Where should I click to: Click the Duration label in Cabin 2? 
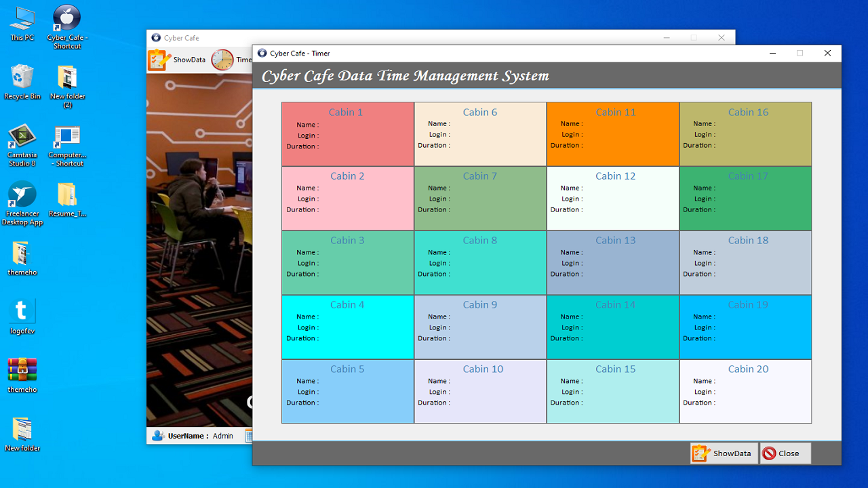click(302, 210)
